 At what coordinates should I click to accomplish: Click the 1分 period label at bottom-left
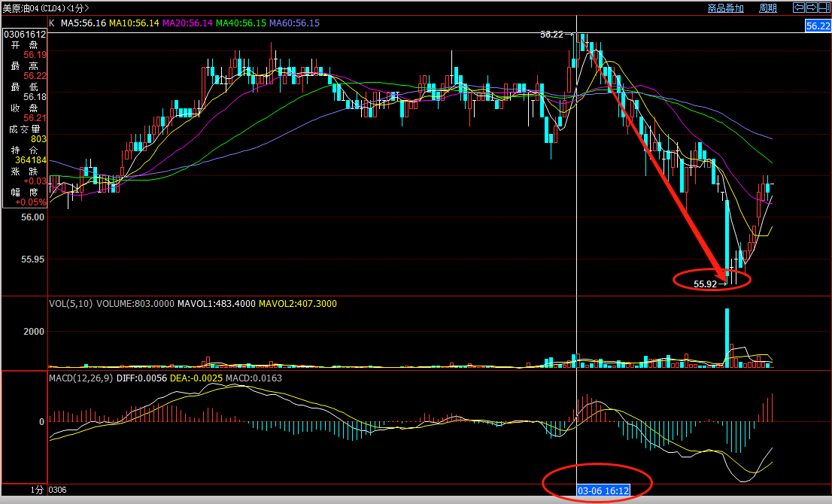click(x=37, y=490)
